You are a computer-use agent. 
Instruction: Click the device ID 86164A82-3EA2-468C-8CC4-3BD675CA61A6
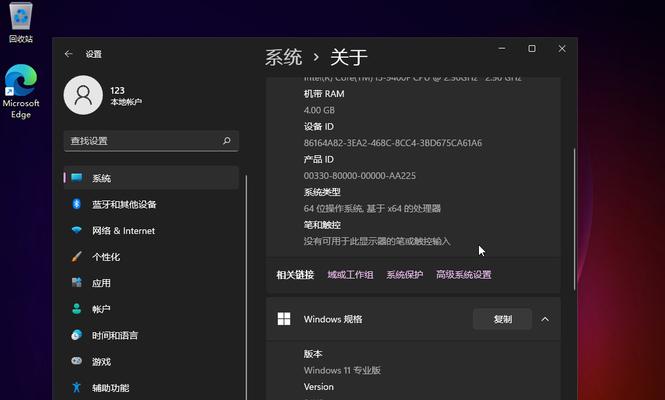(393, 143)
